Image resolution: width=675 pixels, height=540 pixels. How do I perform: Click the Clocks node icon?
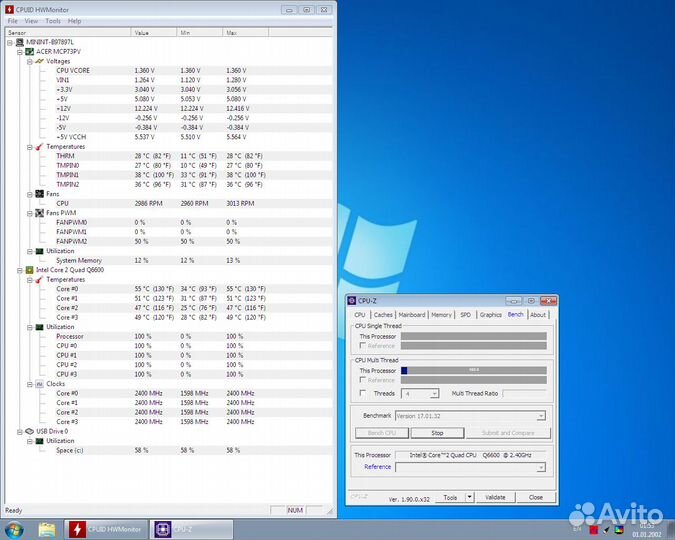[x=40, y=384]
